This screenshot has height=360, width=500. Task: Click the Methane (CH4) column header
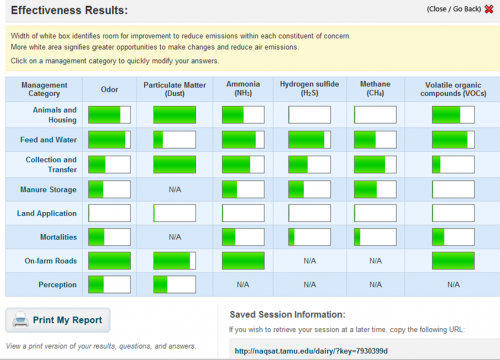375,89
